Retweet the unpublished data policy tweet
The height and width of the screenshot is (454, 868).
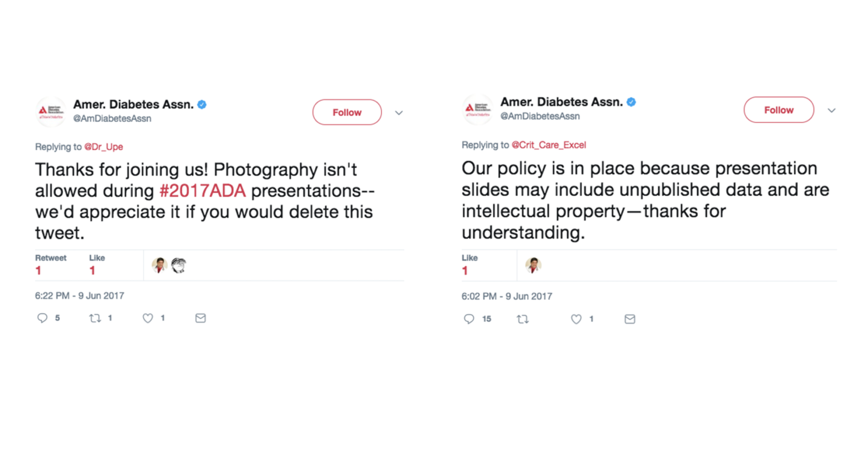(x=523, y=319)
